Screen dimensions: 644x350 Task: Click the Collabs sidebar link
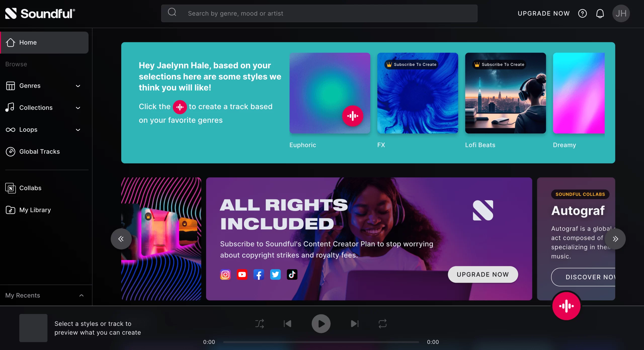tap(30, 188)
